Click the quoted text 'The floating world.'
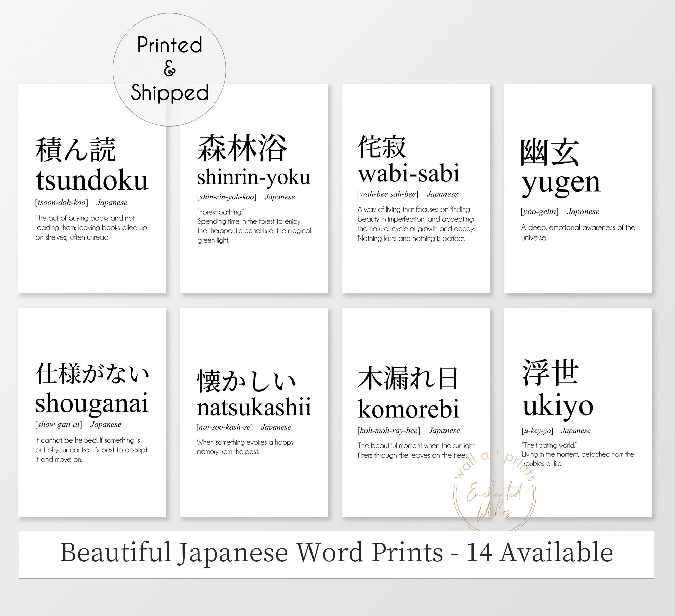The height and width of the screenshot is (616, 675). pos(549,445)
